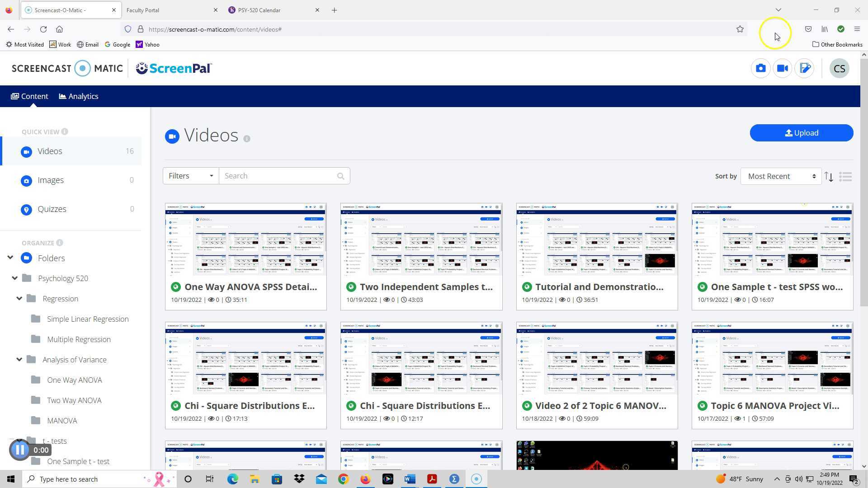This screenshot has height=488, width=868.
Task: Open the Most Recent sort dropdown
Action: click(x=781, y=176)
